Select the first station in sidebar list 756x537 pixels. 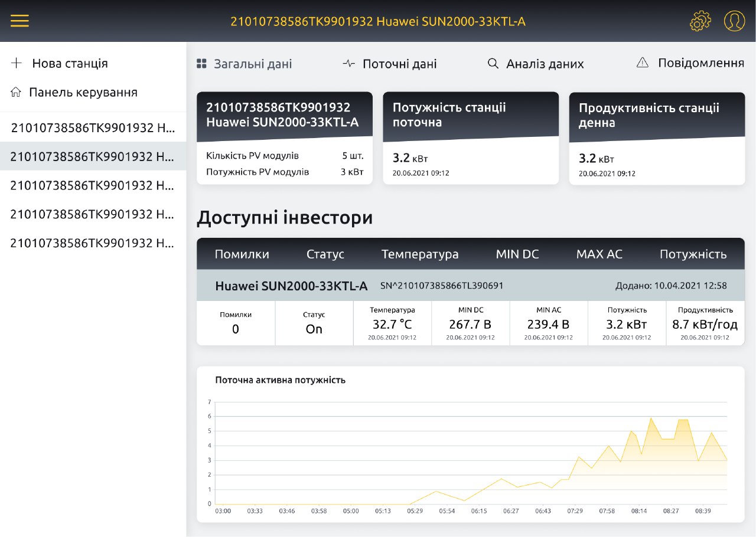tap(93, 127)
